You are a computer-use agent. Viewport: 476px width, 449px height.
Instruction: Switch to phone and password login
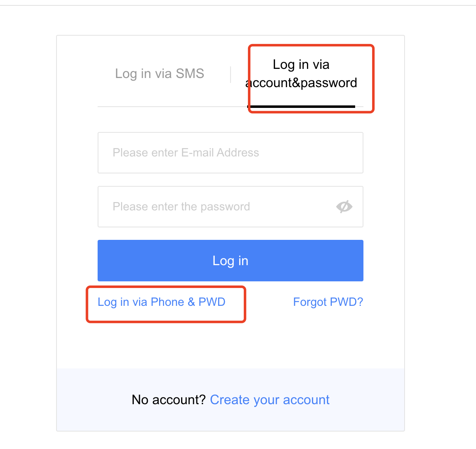[x=161, y=302]
